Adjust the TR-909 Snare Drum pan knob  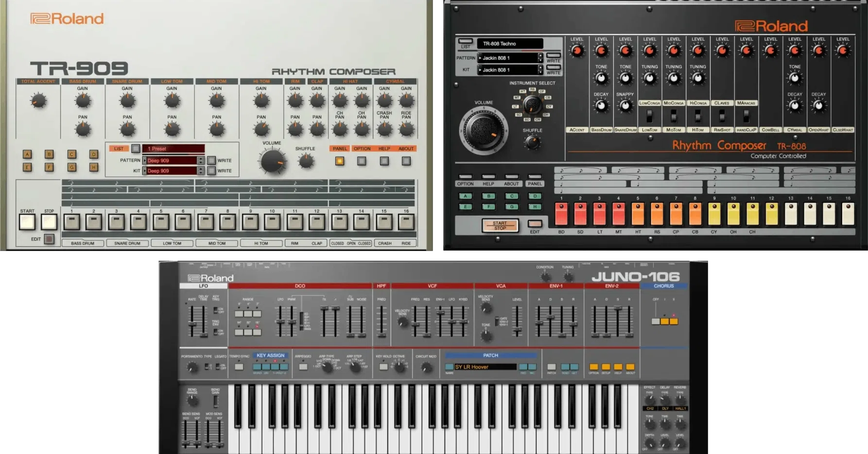127,129
